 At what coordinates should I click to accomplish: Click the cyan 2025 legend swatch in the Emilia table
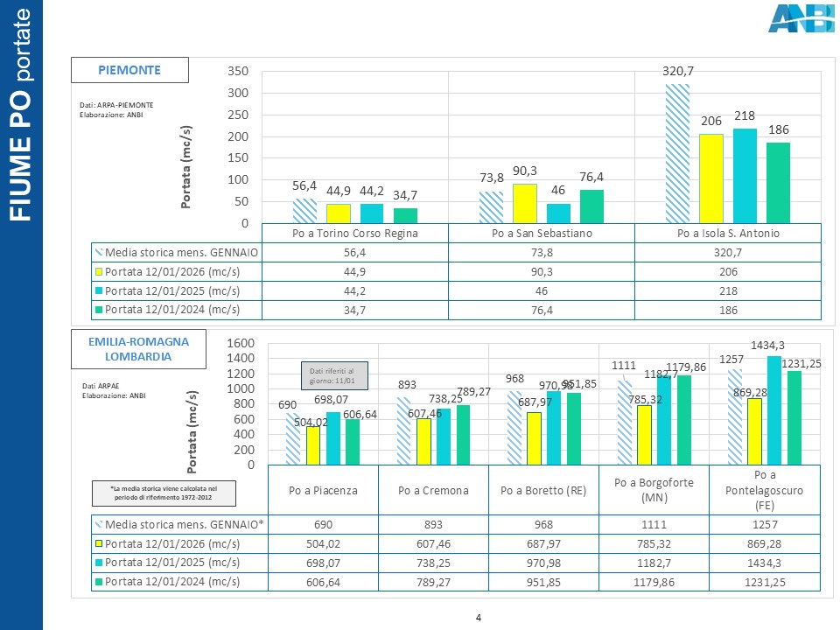click(x=99, y=563)
